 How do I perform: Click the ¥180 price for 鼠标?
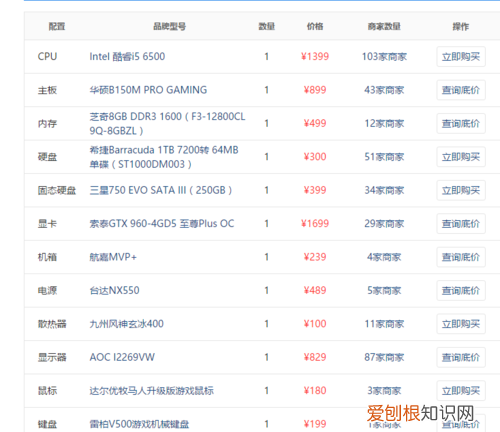315,391
